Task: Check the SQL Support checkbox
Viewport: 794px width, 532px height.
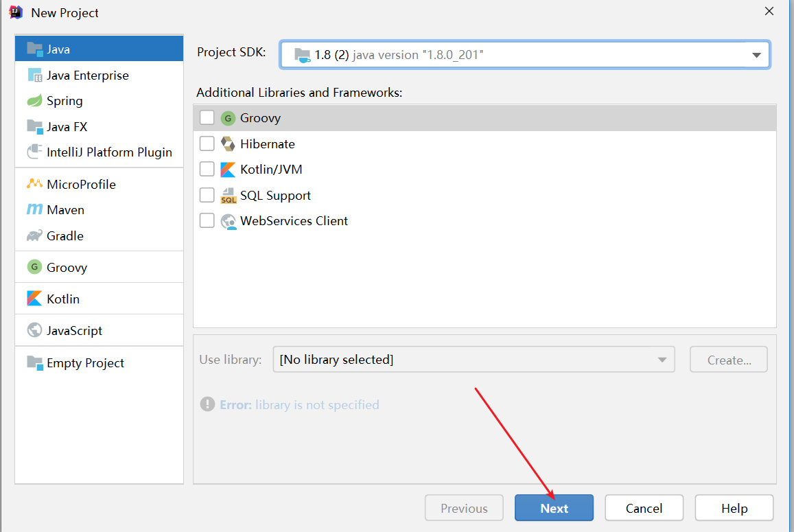Action: pos(207,194)
